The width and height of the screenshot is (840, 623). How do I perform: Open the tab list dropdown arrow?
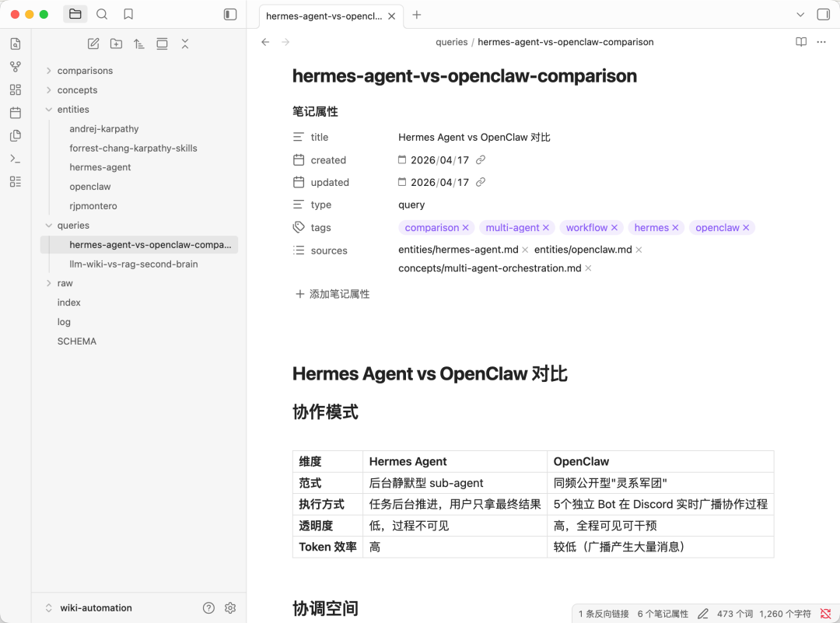(800, 15)
